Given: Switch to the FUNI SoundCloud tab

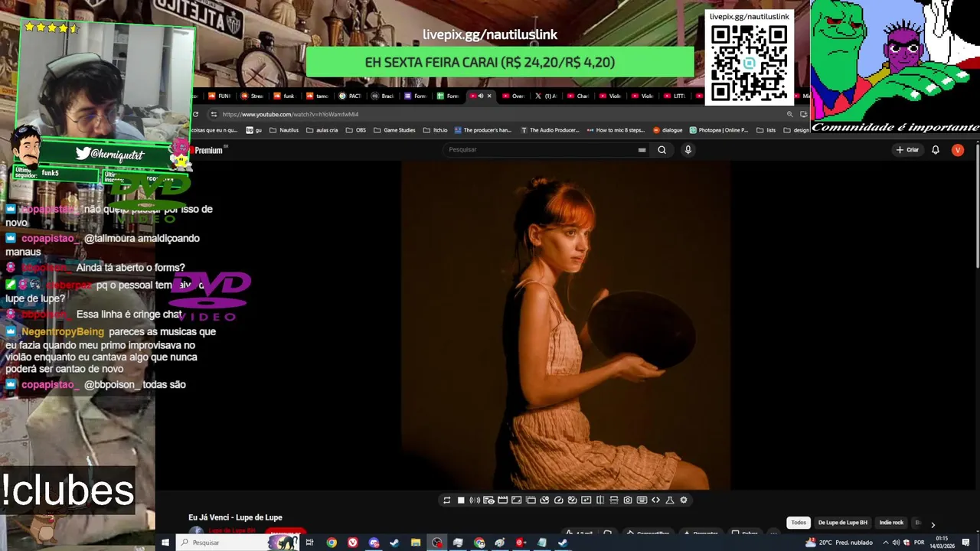Looking at the screenshot, I should 218,96.
